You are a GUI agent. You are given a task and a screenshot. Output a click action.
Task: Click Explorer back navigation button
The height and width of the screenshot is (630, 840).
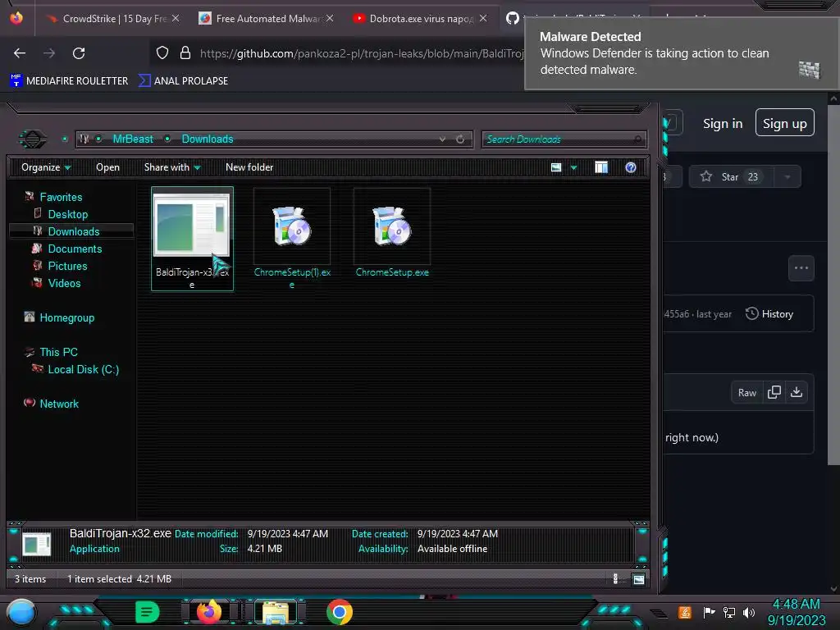coord(33,139)
